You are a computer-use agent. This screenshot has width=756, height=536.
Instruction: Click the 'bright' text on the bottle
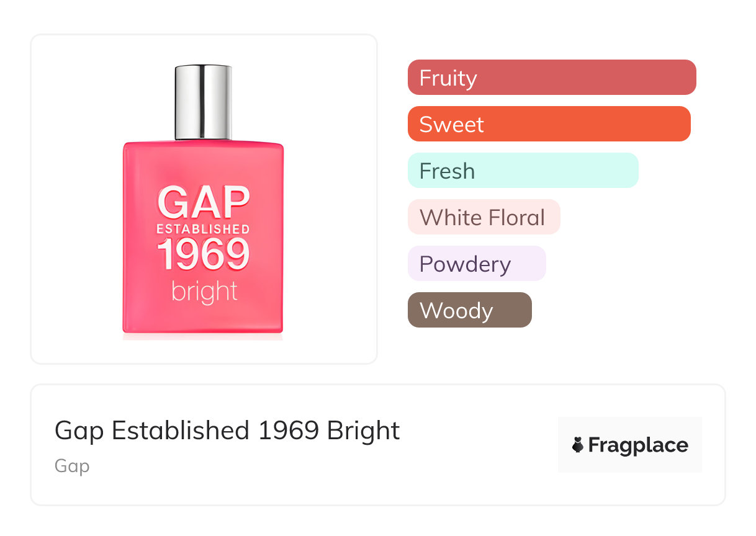[x=204, y=292]
